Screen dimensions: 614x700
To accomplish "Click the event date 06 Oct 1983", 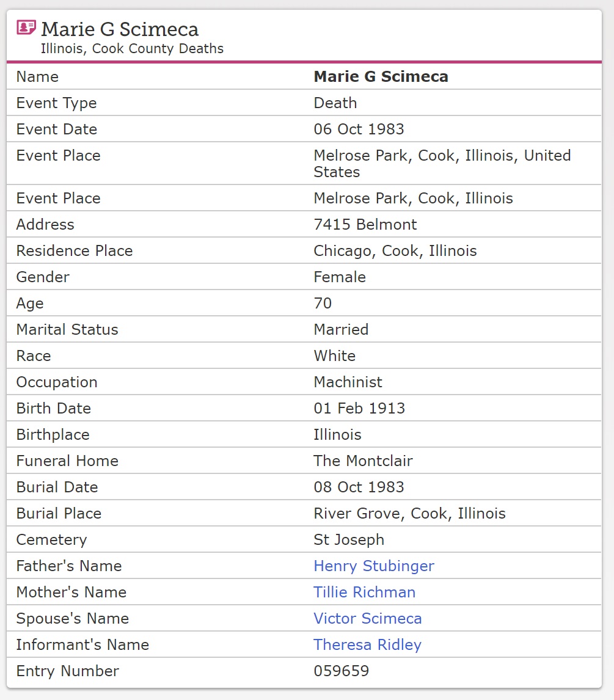I will (359, 129).
